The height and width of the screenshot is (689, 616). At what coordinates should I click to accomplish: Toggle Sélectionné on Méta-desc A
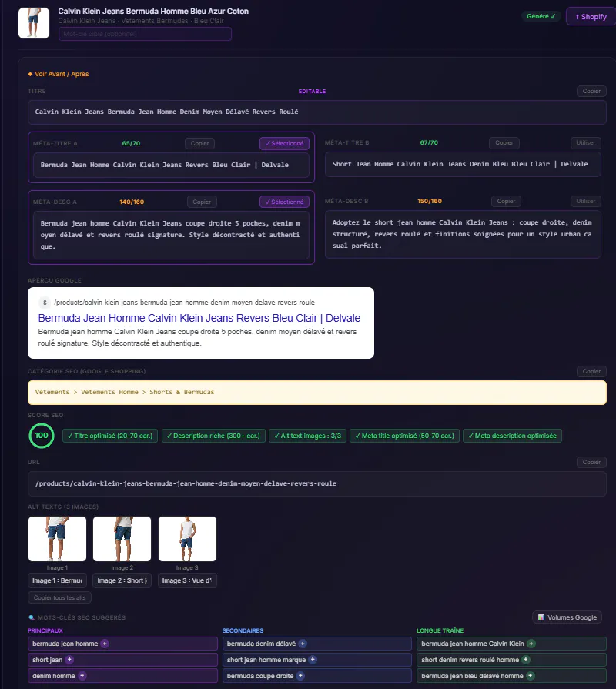[x=284, y=202]
